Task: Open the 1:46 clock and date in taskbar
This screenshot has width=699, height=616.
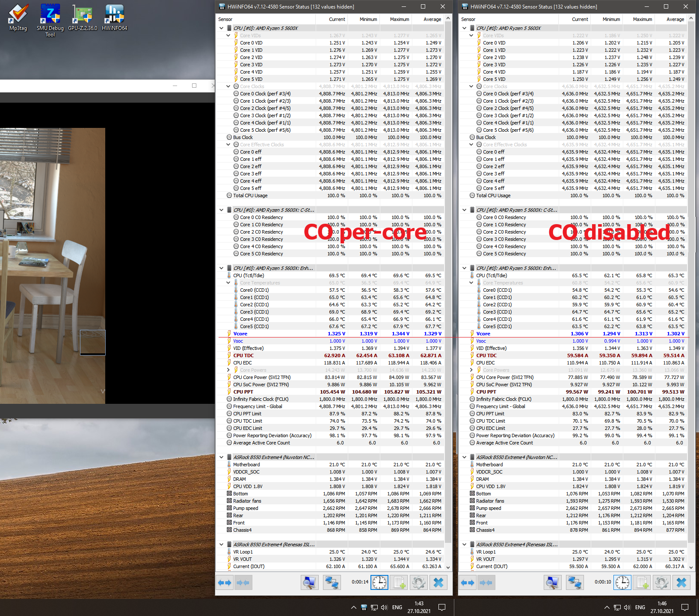Action: pyautogui.click(x=662, y=607)
